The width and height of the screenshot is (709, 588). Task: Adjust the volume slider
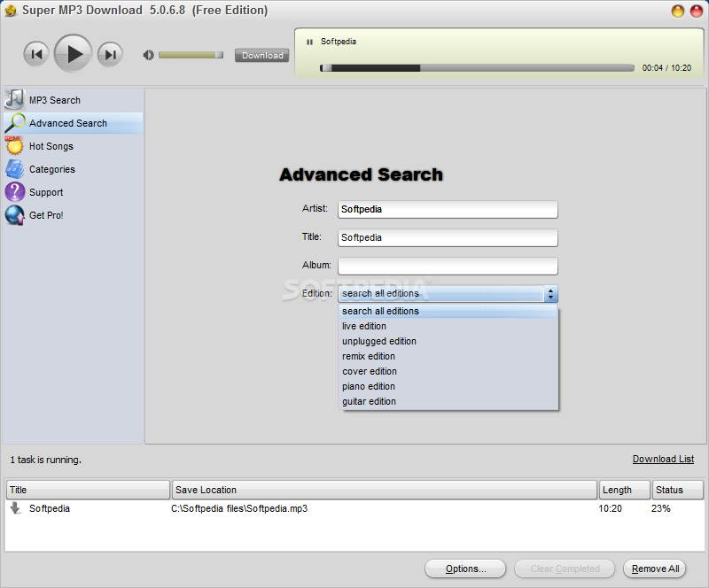(191, 55)
